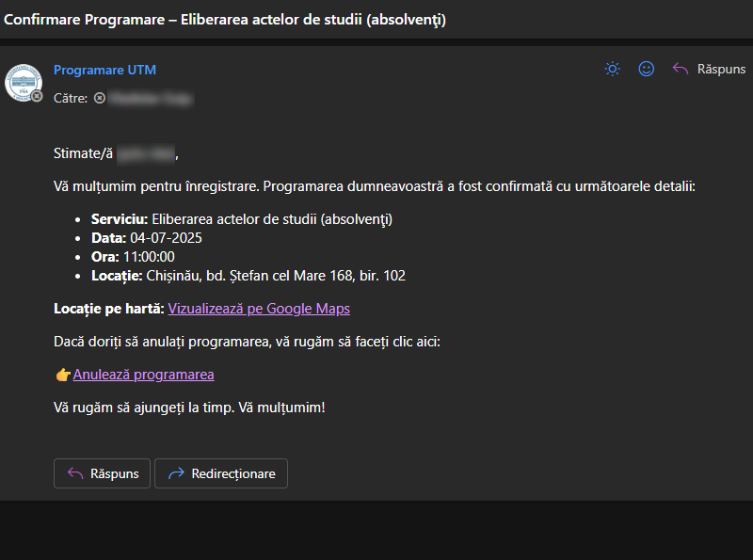
Task: Open the Programare UTM sender avatar
Action: [23, 82]
